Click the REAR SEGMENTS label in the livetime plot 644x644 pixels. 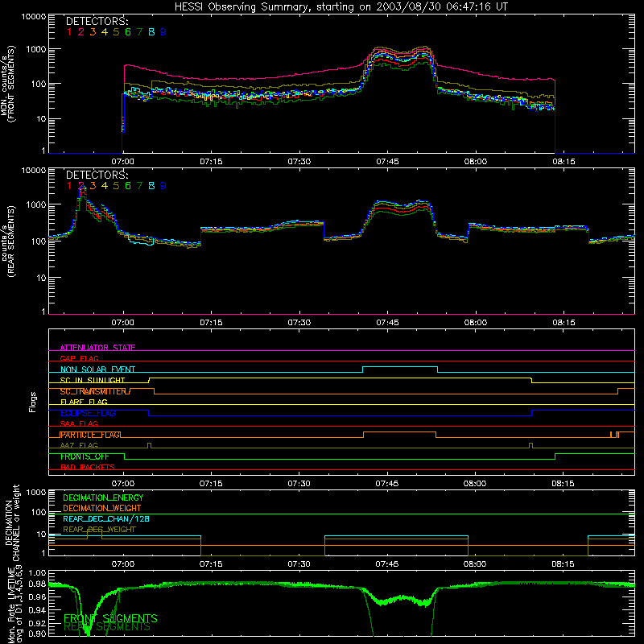click(107, 627)
